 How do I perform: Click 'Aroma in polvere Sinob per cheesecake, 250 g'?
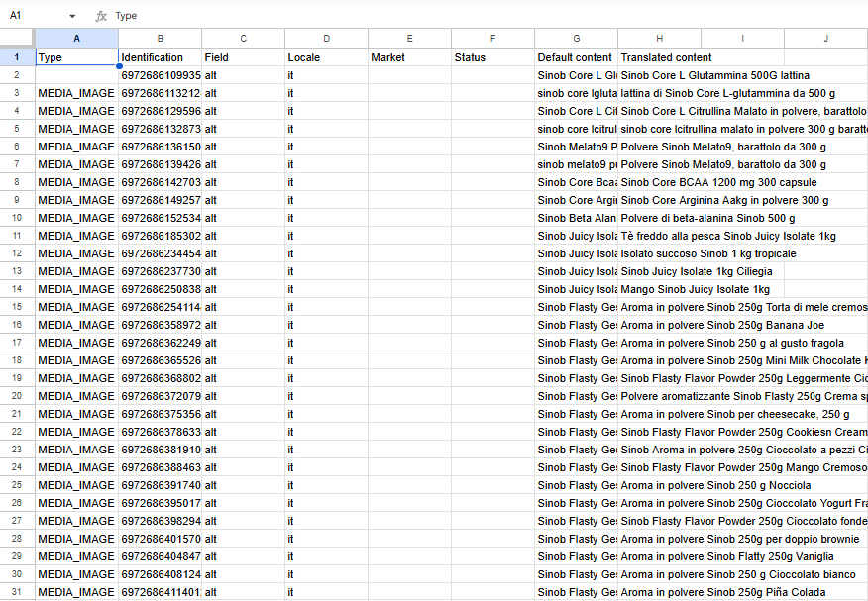point(734,414)
